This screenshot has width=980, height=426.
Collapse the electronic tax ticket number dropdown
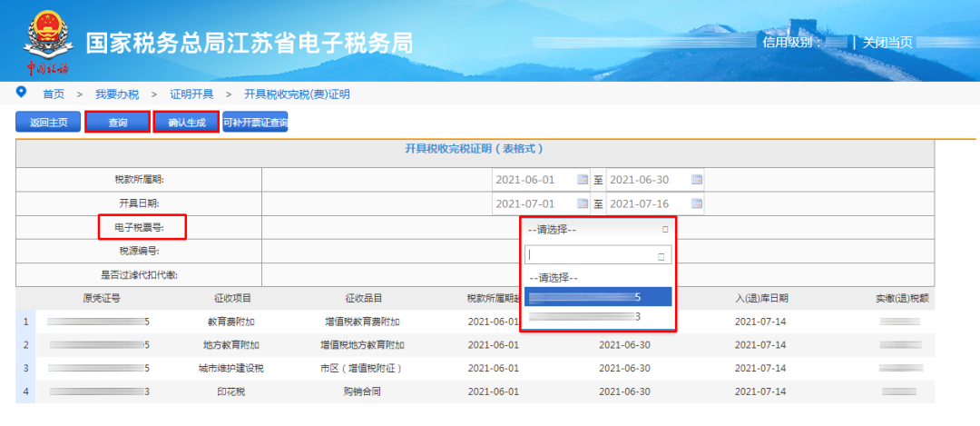click(665, 230)
